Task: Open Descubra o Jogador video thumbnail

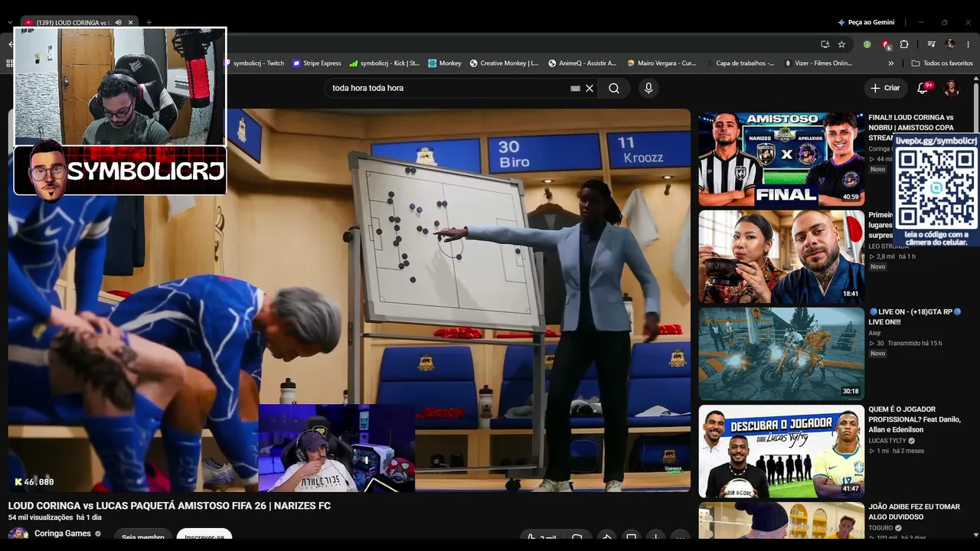Action: click(781, 452)
